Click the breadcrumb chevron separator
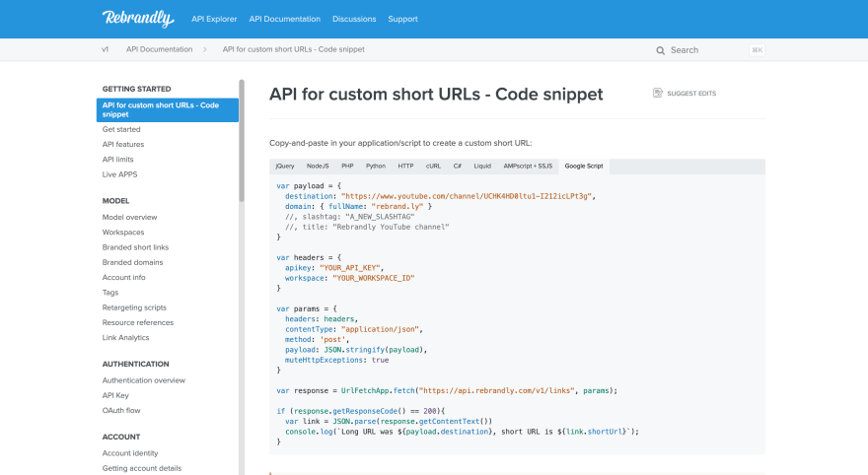The height and width of the screenshot is (475, 868). tap(205, 49)
